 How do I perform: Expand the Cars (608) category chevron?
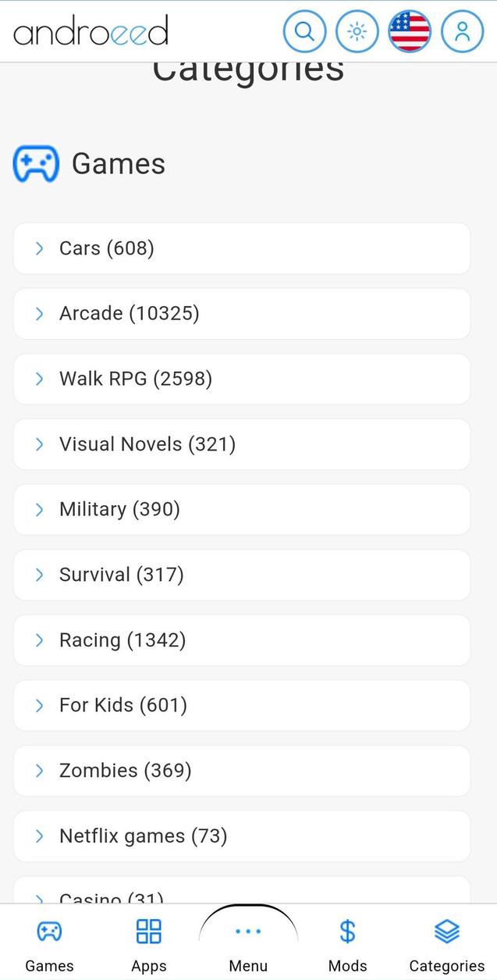pos(40,248)
